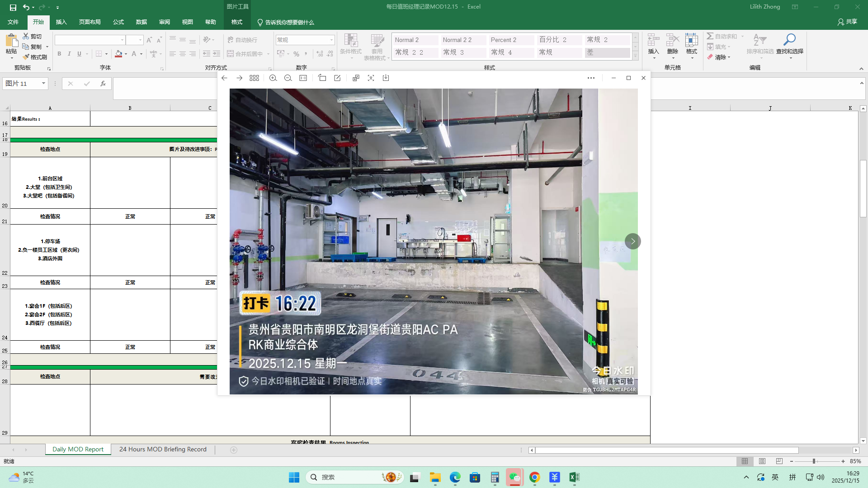
Task: Click the zoom out magnifier icon
Action: point(288,78)
